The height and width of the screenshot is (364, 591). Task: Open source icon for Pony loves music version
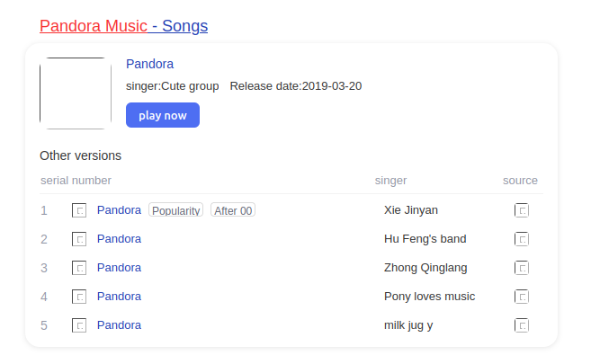(522, 297)
